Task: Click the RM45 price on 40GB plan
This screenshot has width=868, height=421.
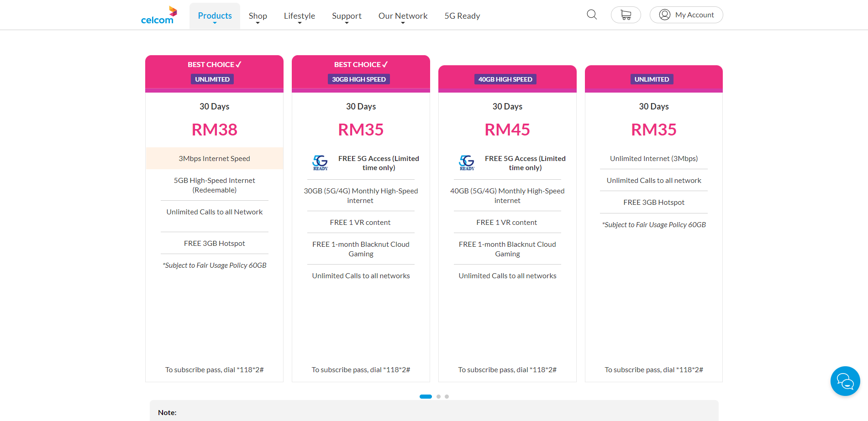Action: pos(507,130)
